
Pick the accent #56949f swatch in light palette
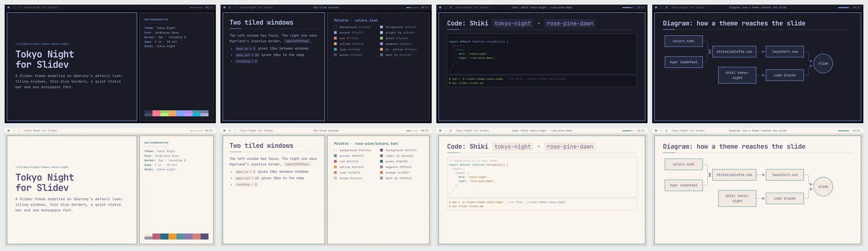(335, 156)
